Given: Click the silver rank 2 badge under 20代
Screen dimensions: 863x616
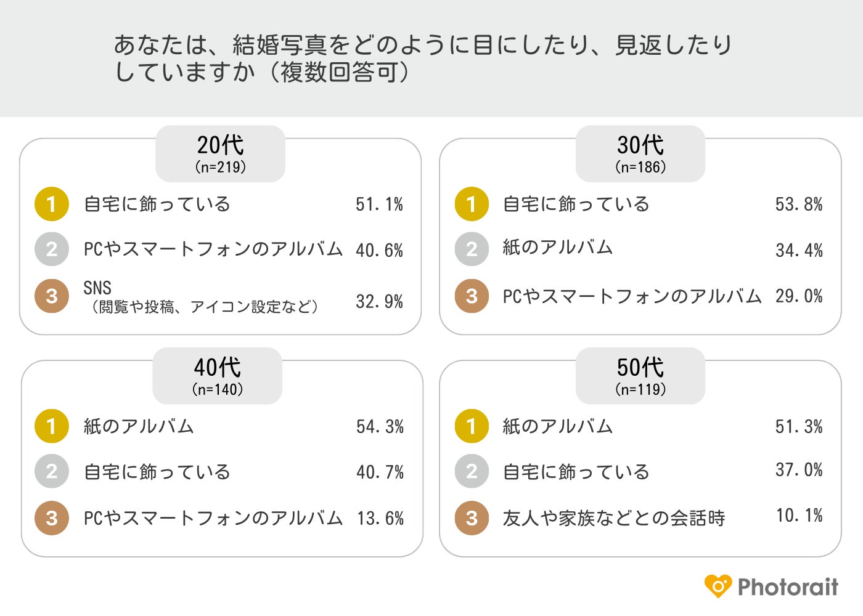Looking at the screenshot, I should (51, 249).
